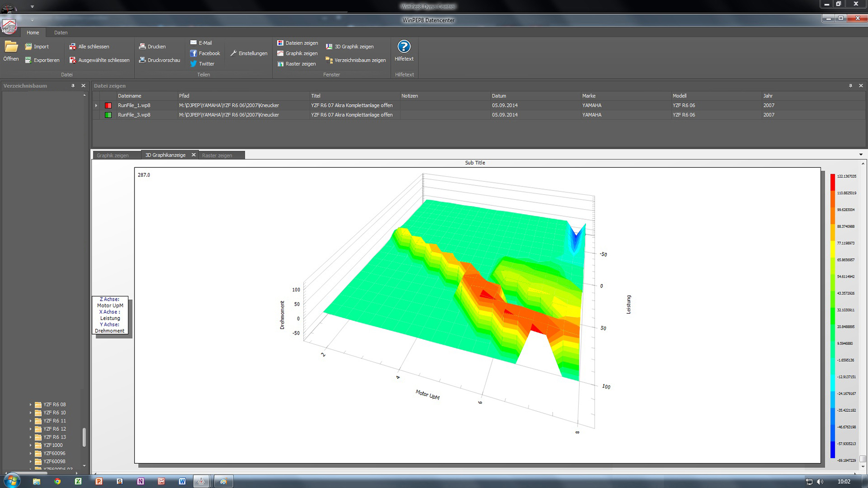Switch to the Daten ribbon tab

[x=60, y=33]
